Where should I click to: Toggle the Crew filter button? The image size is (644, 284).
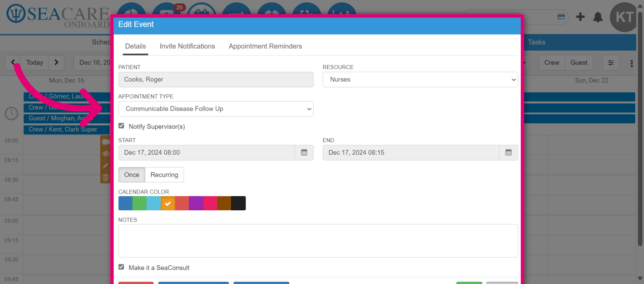(x=552, y=63)
